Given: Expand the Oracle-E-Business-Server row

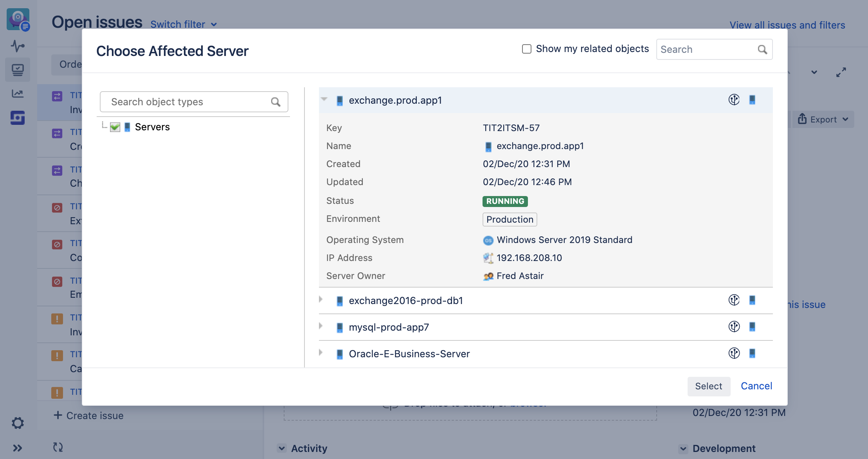Looking at the screenshot, I should 321,353.
